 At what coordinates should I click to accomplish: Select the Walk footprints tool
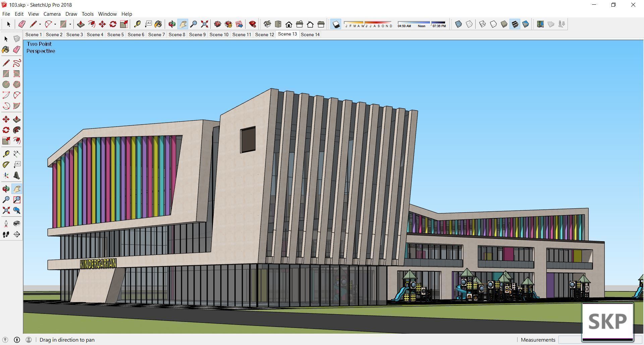(x=6, y=234)
